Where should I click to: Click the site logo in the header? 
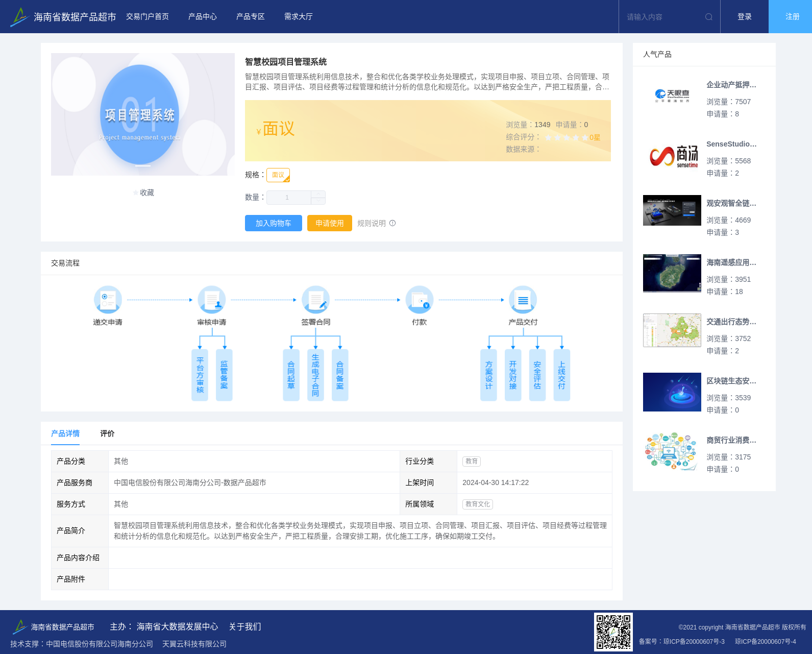tap(19, 17)
